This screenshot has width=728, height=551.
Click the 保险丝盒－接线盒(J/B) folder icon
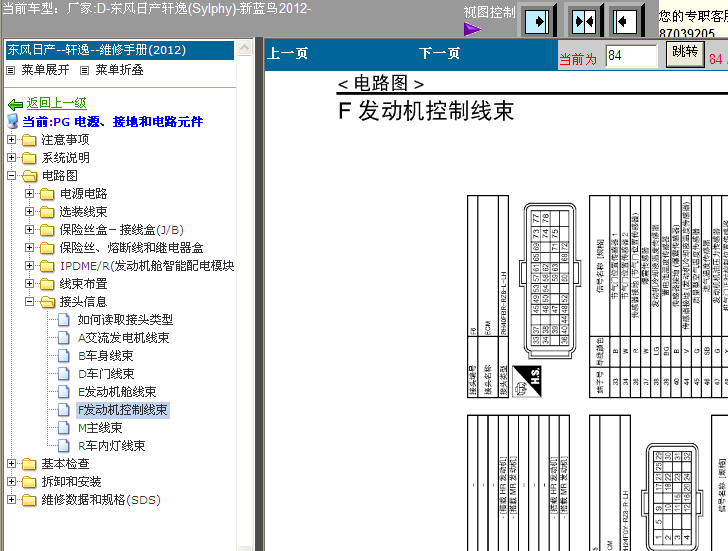[x=47, y=230]
